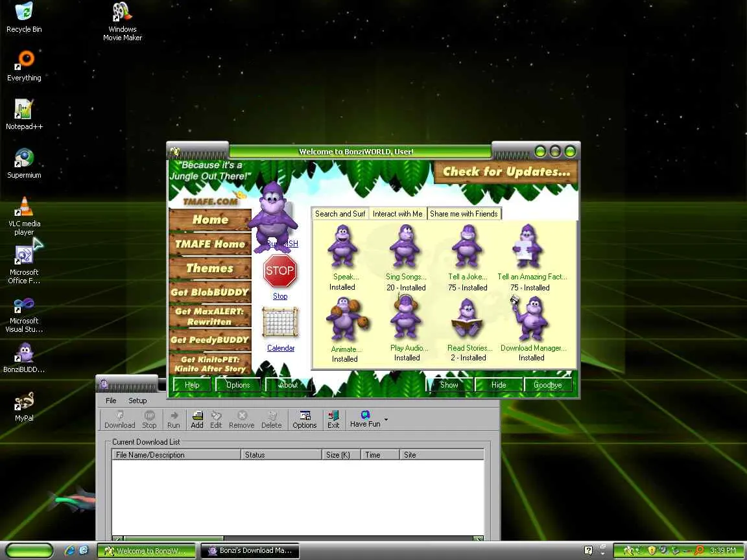The width and height of the screenshot is (747, 560).
Task: Open the Microsoft Office desktop shortcut
Action: [24, 264]
